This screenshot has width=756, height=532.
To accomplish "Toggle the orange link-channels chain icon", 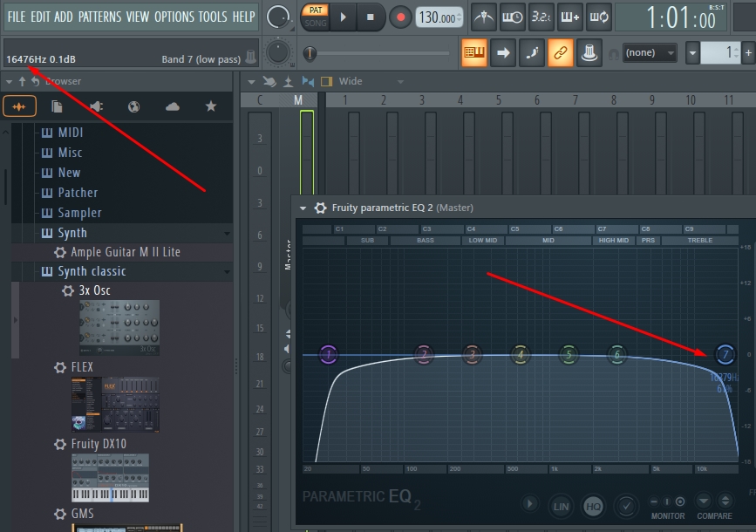I will click(561, 52).
